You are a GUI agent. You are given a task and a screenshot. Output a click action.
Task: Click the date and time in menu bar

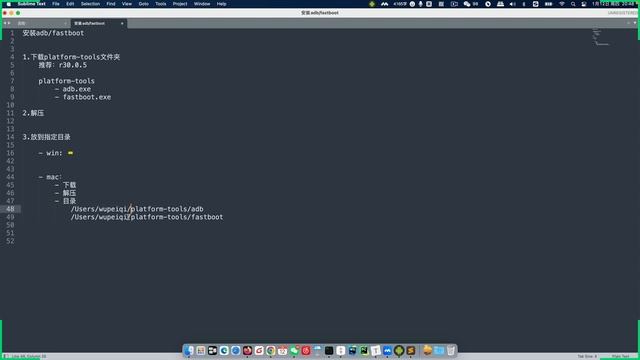[614, 4]
